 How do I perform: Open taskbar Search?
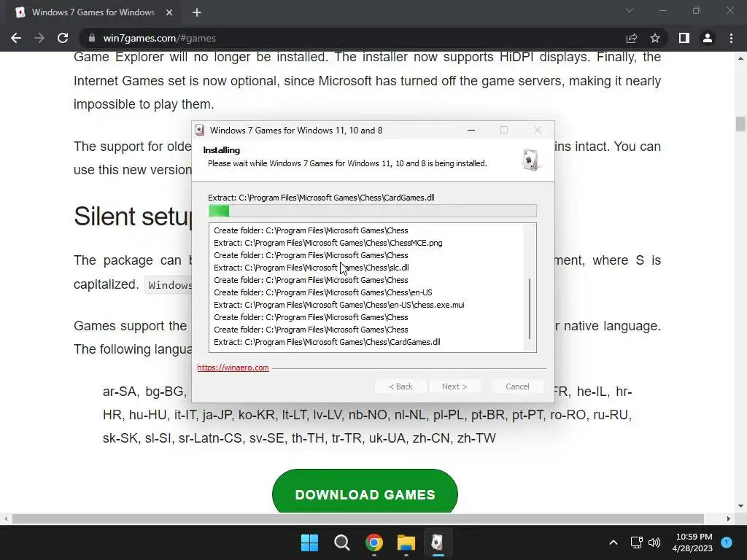[341, 542]
